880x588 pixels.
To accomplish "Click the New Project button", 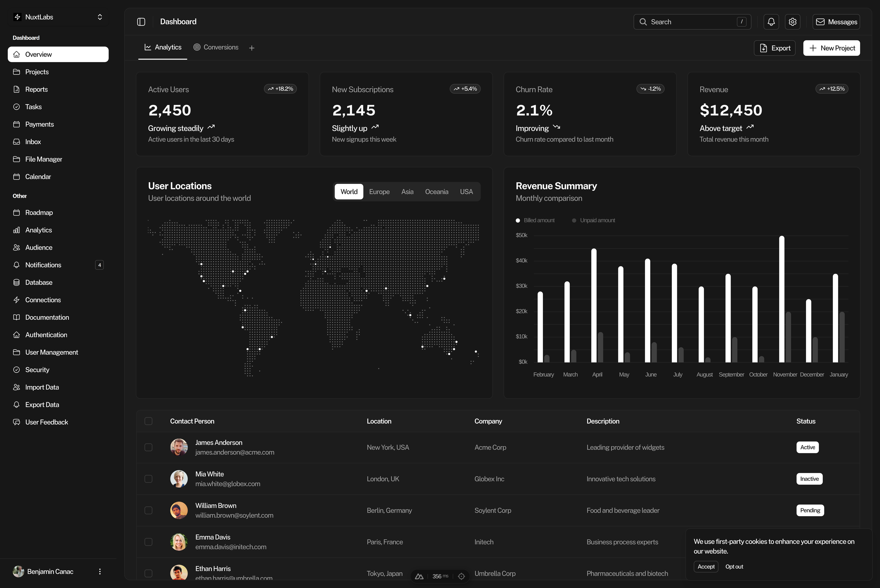I will click(x=831, y=48).
